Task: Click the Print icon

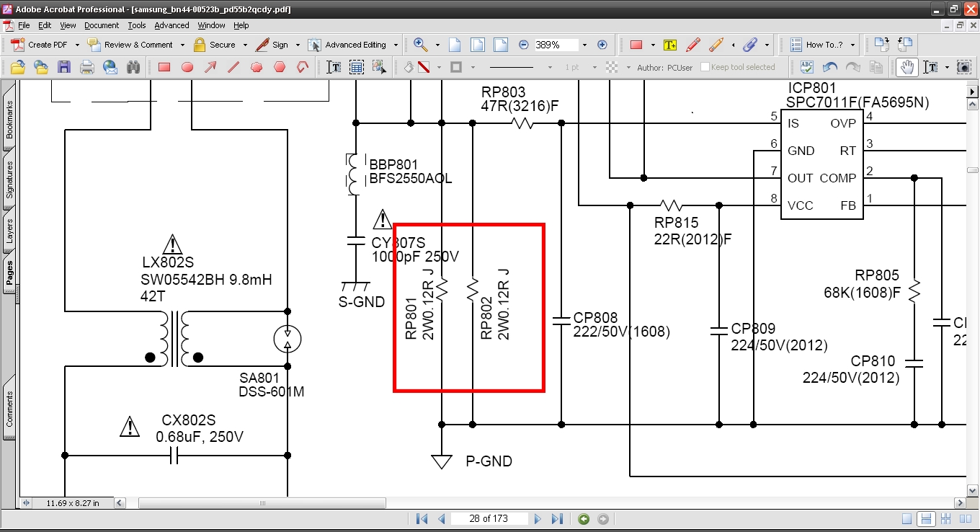Action: [87, 67]
